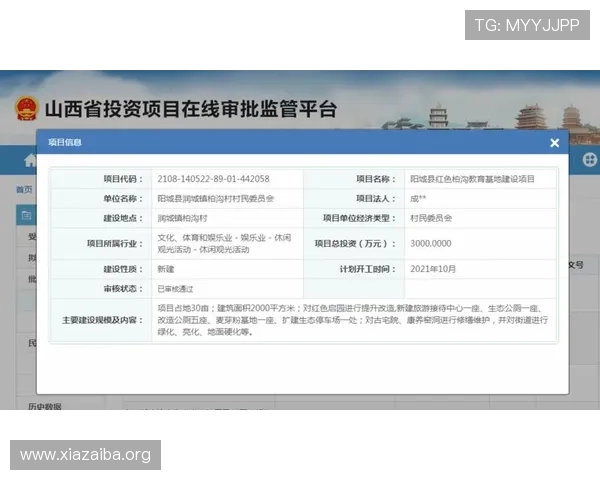Click the 单位名称 label
This screenshot has height=480, width=600.
123,199
